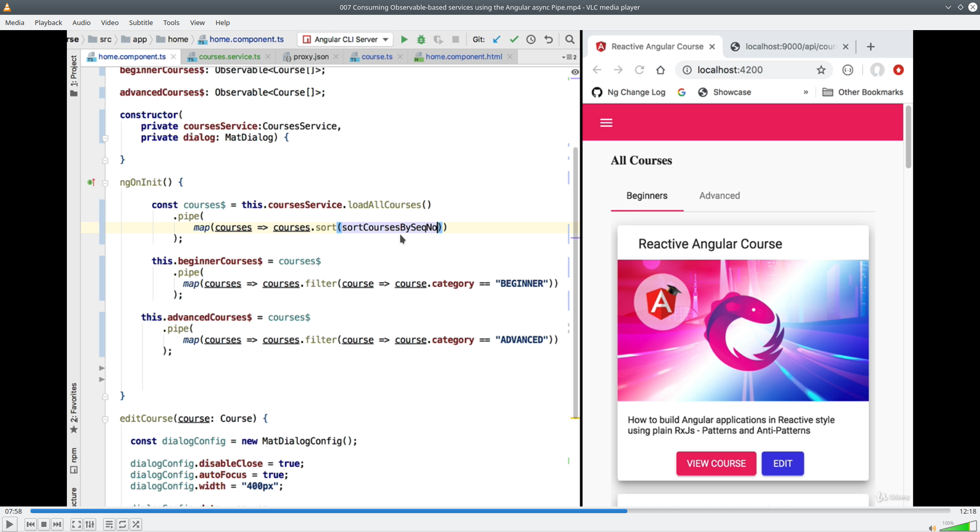Viewport: 980px width, 532px height.
Task: Open the Help menu
Action: (x=223, y=22)
